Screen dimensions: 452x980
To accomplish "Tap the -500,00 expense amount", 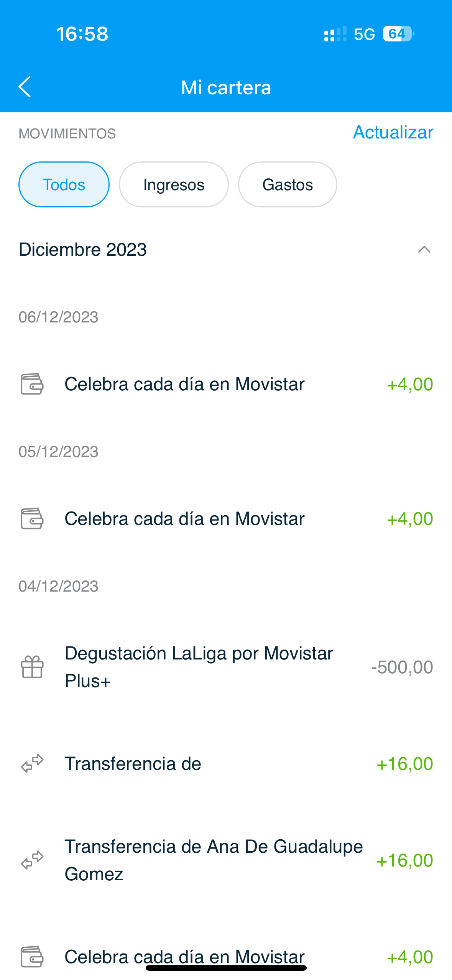I will click(402, 667).
